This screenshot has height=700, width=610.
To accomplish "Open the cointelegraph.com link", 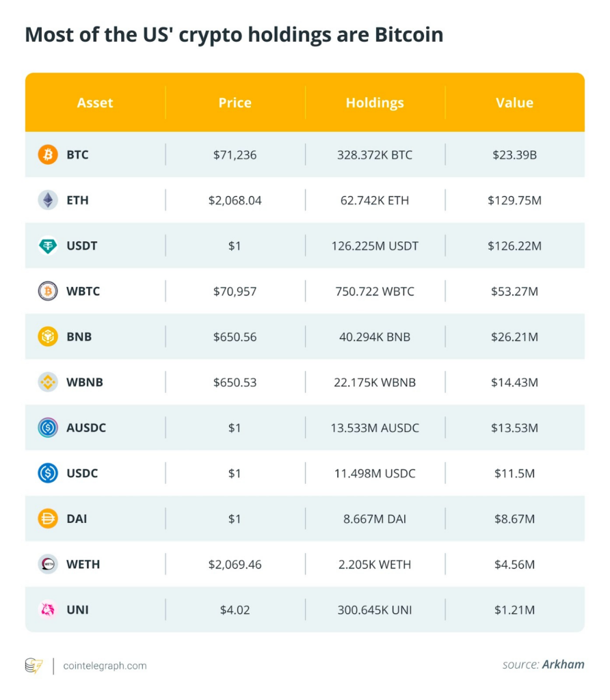I will tap(105, 665).
